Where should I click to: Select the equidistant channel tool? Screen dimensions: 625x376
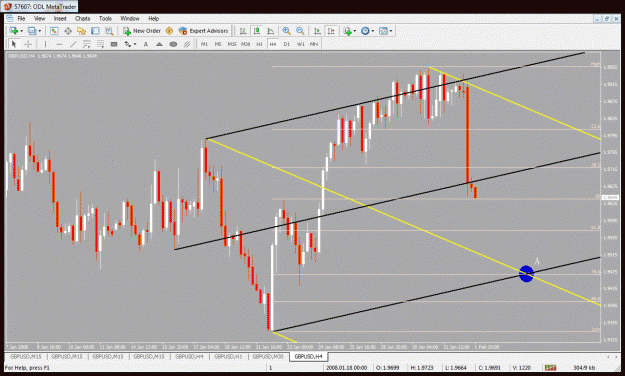(86, 44)
